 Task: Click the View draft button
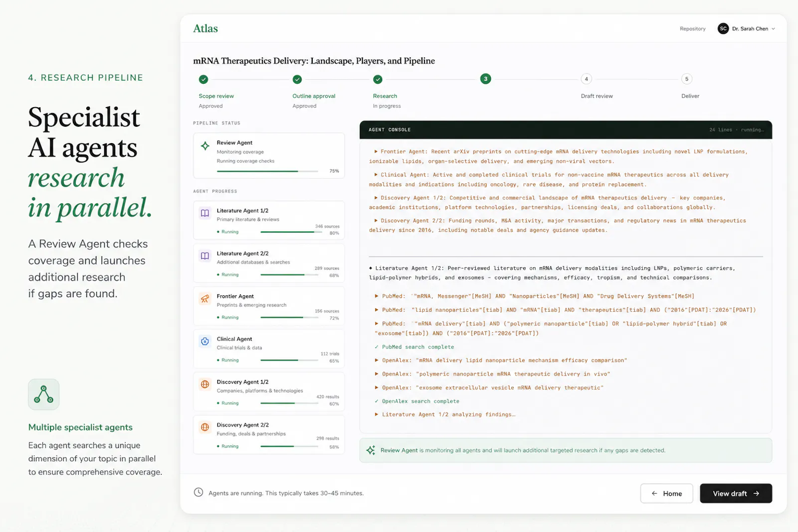tap(736, 493)
